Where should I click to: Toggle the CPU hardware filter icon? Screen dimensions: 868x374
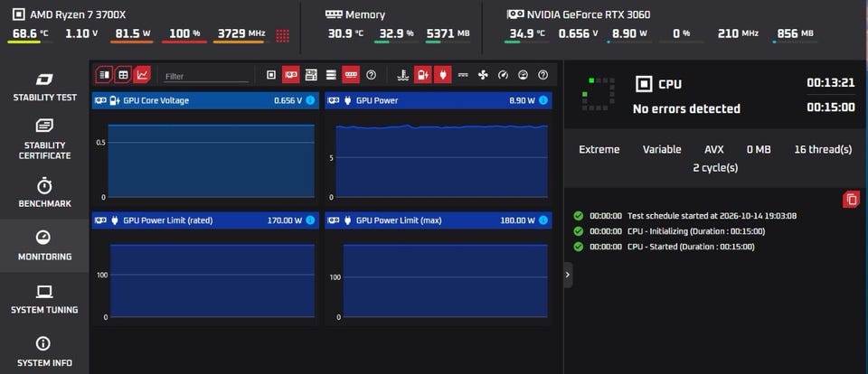coord(270,74)
